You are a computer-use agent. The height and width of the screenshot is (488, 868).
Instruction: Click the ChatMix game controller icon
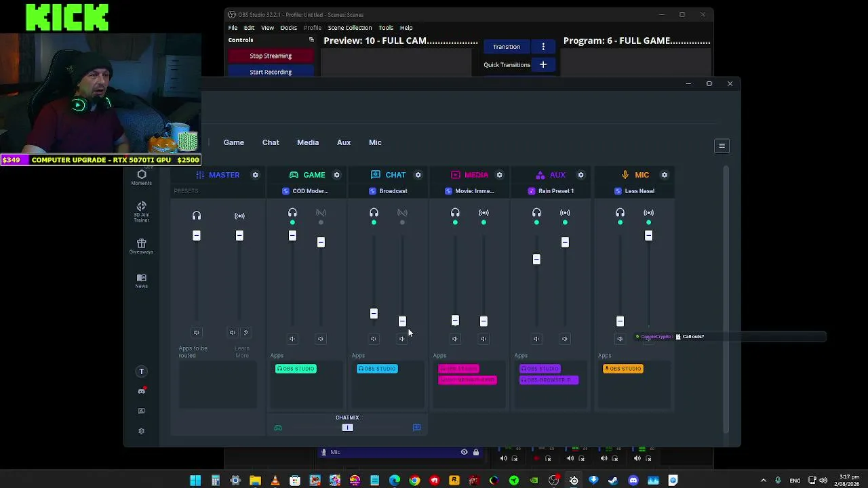pyautogui.click(x=278, y=428)
